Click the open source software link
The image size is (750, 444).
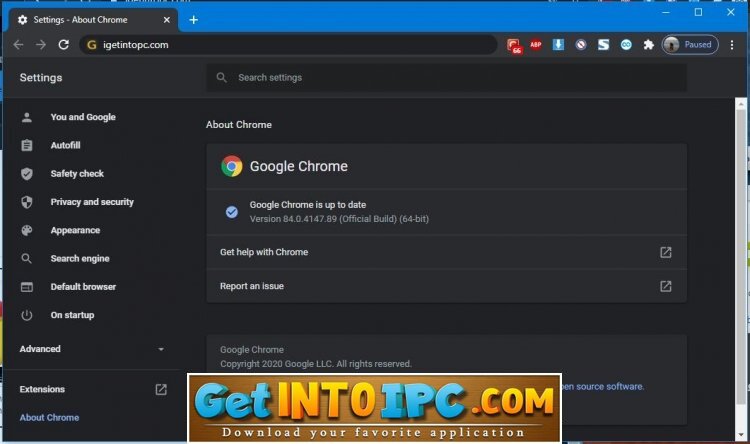point(602,386)
